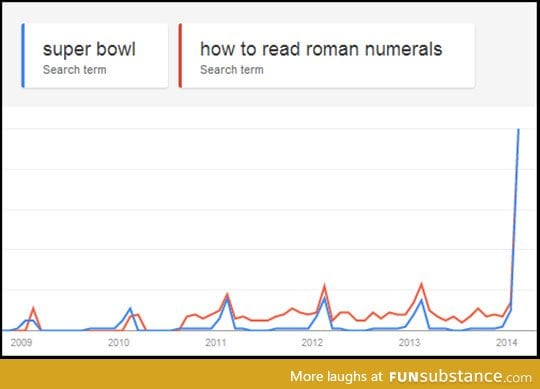Click the red peak in early 2009

coord(33,308)
